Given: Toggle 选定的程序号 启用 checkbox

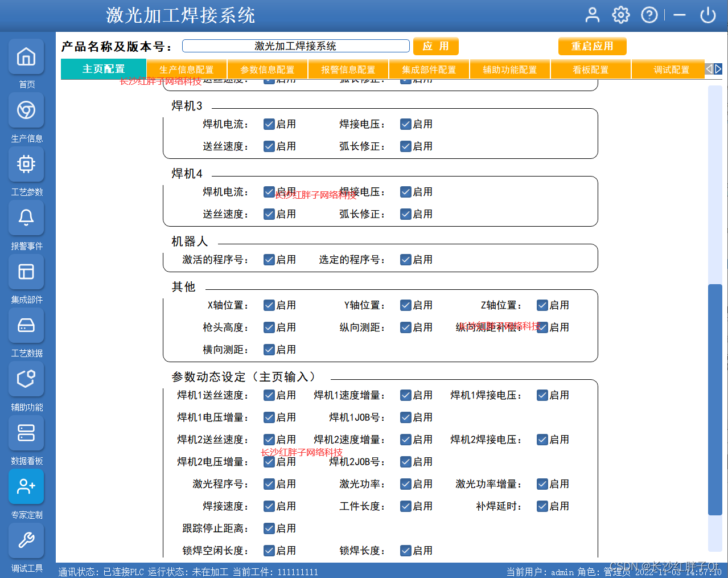Looking at the screenshot, I should 406,260.
